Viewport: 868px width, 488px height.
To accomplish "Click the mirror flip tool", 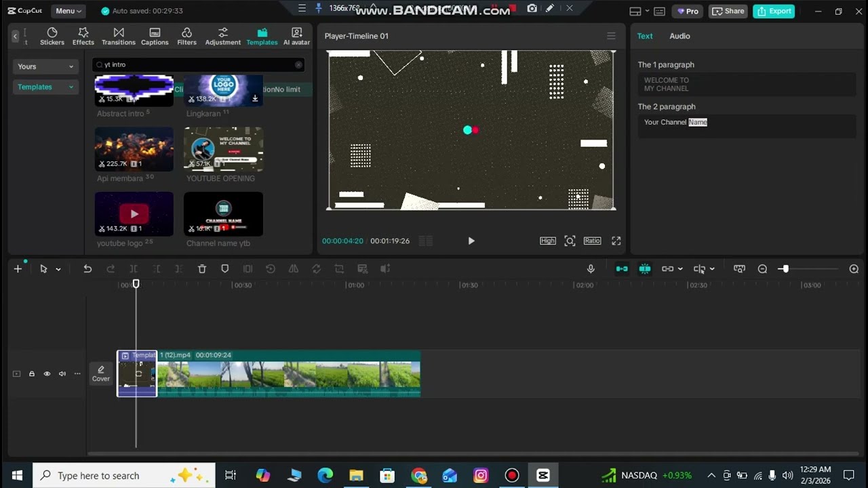I will click(294, 269).
